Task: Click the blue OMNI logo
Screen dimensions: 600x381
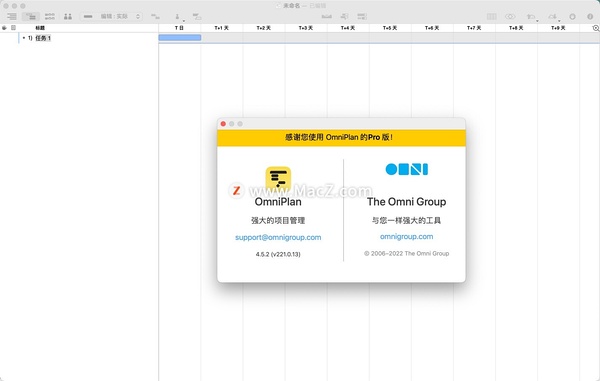Action: (406, 169)
